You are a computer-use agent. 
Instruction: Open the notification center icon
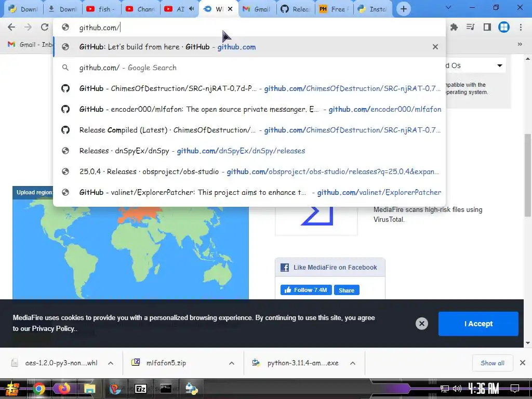(515, 389)
